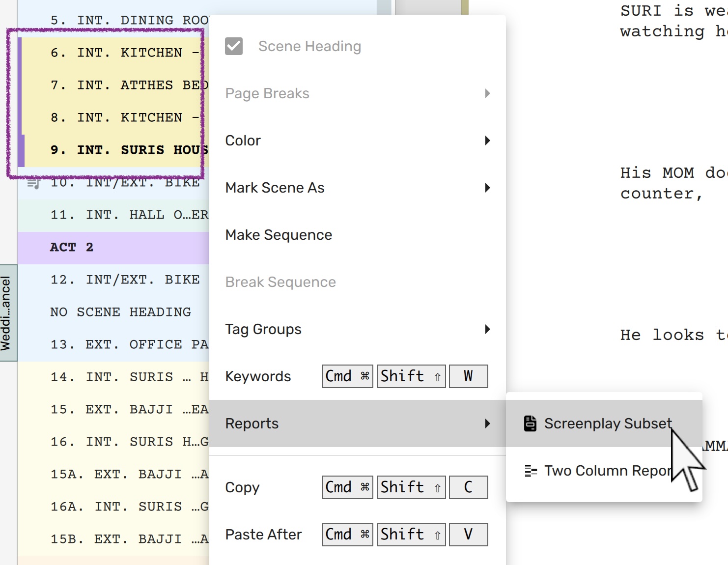Open the vertical Weddi...ancel side tab
The width and height of the screenshot is (728, 565).
pos(7,313)
